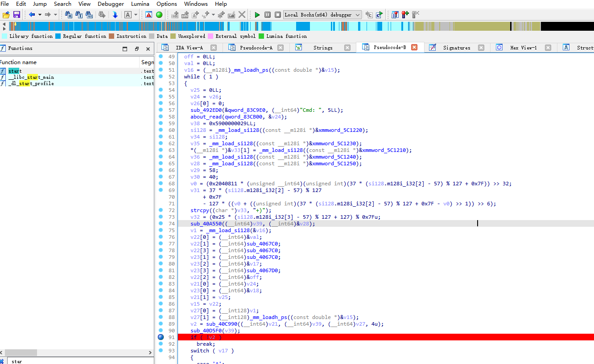Click the green circle status indicator

coord(159,15)
